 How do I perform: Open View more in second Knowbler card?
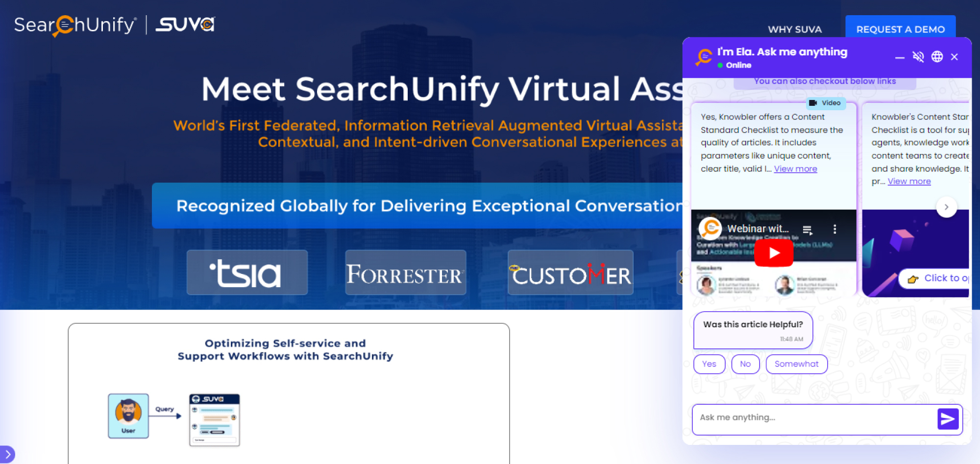tap(909, 181)
